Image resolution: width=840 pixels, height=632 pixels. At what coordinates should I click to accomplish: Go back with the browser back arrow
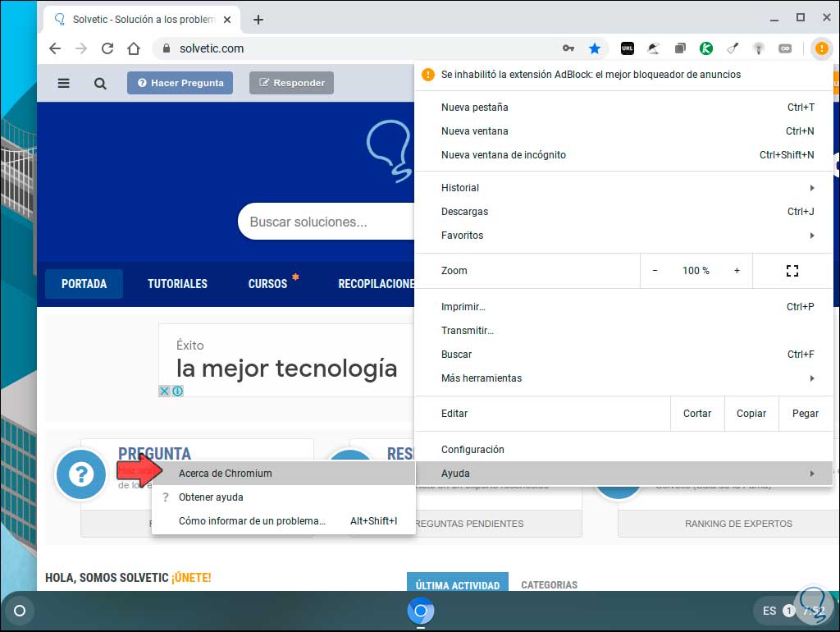(x=55, y=48)
